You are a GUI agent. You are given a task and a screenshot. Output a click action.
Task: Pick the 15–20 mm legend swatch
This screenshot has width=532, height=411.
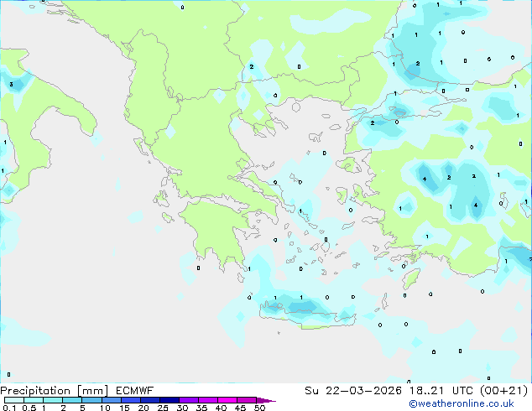tap(130, 400)
